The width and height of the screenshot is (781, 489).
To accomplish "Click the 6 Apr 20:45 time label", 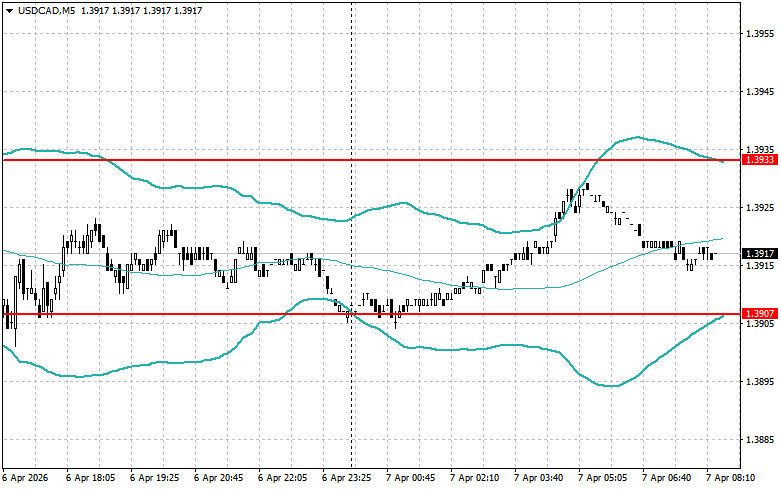I will pos(218,478).
